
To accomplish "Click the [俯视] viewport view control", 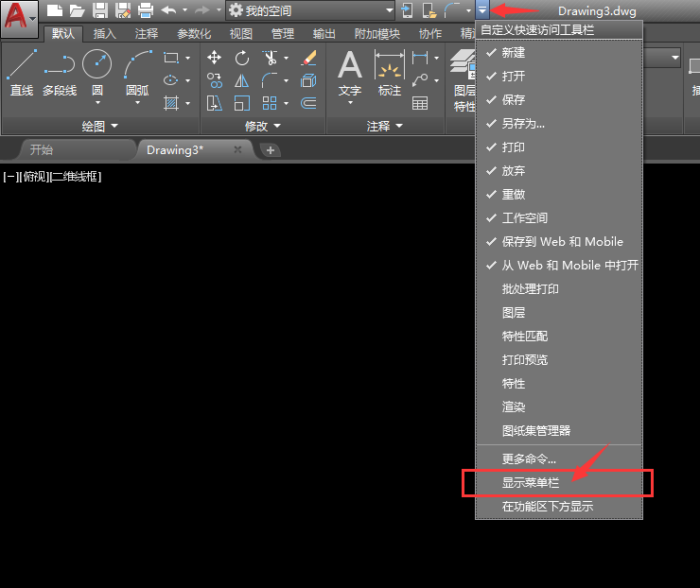I will coord(34,177).
